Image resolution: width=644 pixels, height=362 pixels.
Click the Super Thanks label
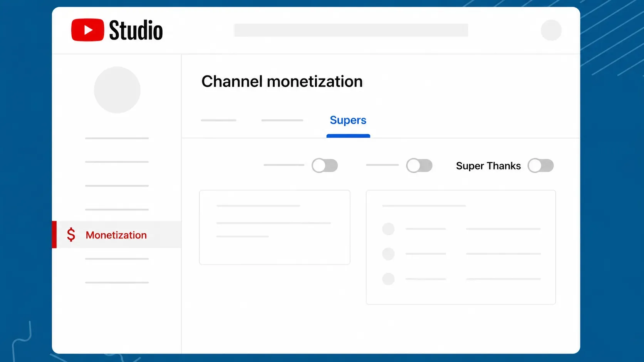(488, 166)
